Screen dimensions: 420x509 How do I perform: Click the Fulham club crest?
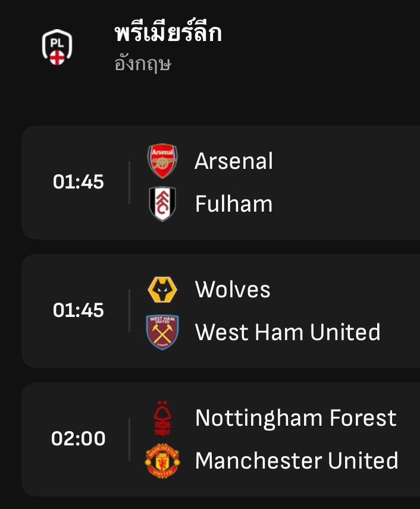coord(162,204)
